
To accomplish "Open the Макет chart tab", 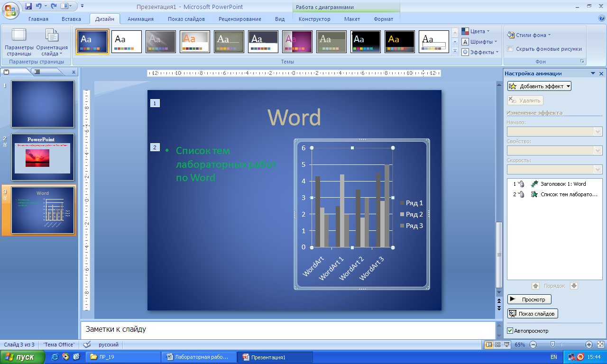I will coord(352,19).
